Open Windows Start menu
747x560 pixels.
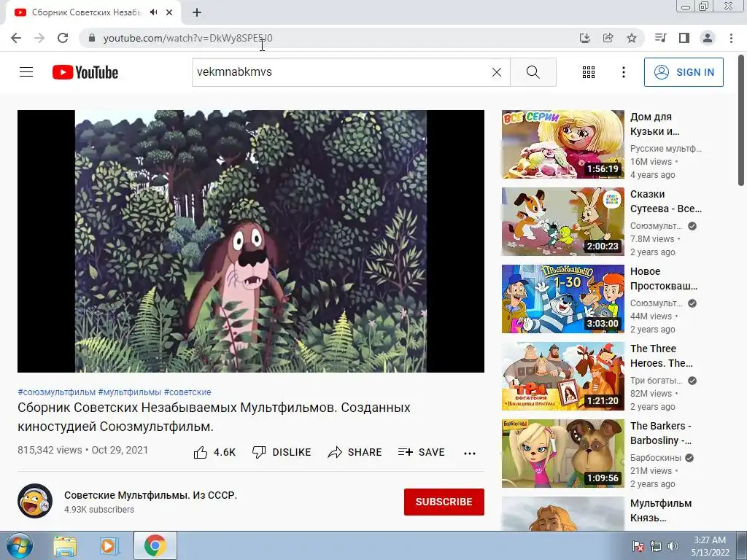[x=18, y=545]
